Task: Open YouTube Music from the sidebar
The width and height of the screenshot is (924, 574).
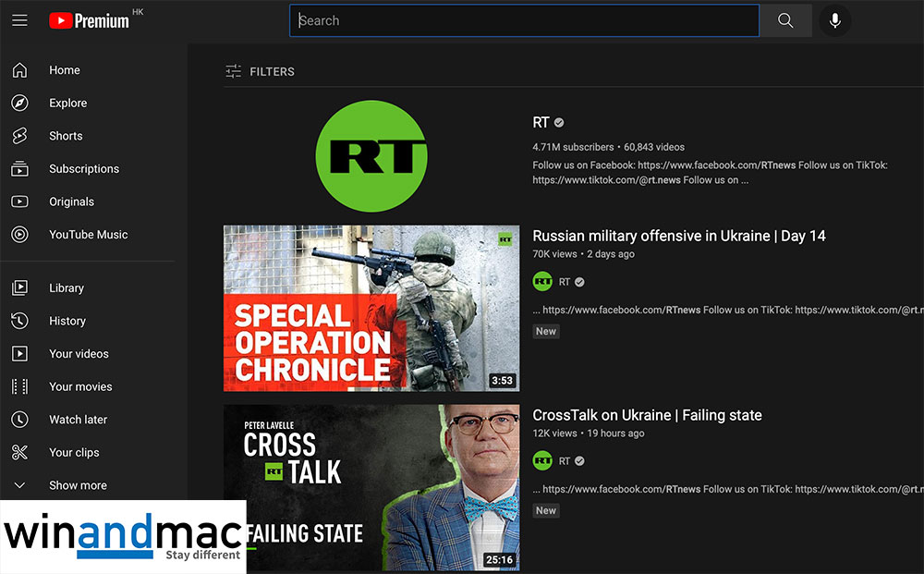Action: (87, 234)
